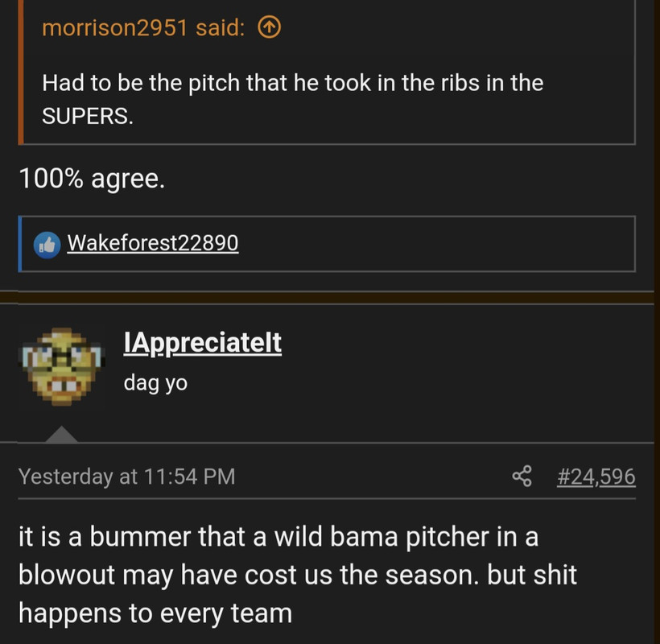Screen dimensions: 660x644
Task: Click the share icon beside post number
Action: (522, 476)
